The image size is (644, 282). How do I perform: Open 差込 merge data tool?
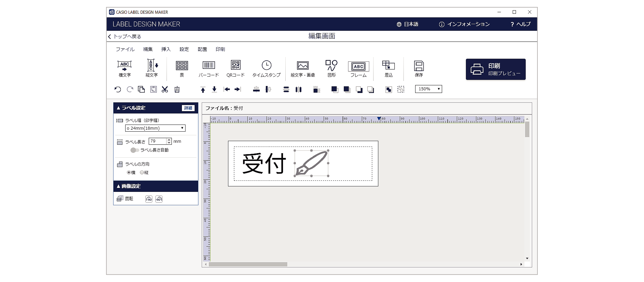pyautogui.click(x=389, y=69)
